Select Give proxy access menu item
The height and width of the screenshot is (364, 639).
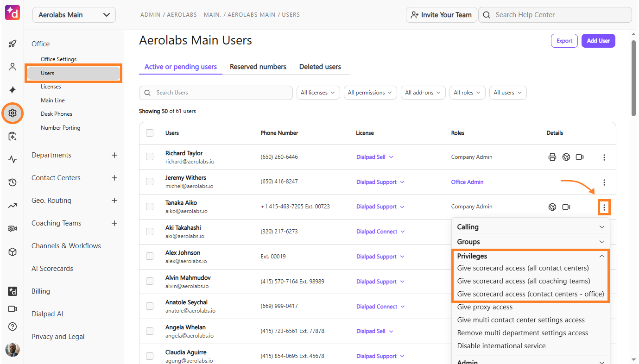(485, 307)
